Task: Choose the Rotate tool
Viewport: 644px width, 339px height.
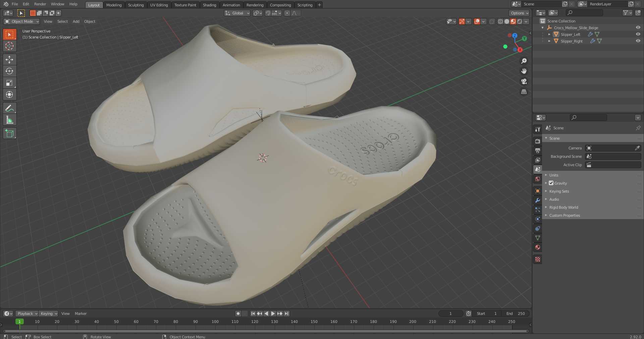Action: coord(9,71)
